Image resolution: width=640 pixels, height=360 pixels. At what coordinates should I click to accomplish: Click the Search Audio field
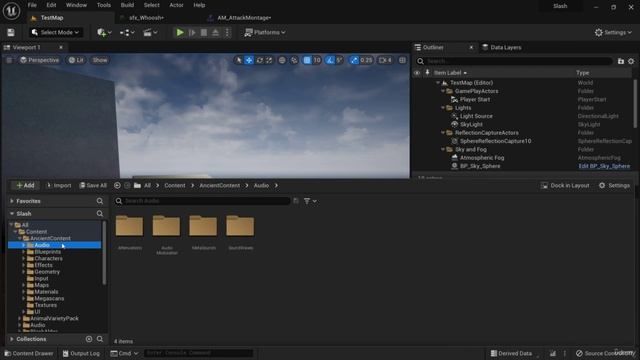point(202,201)
